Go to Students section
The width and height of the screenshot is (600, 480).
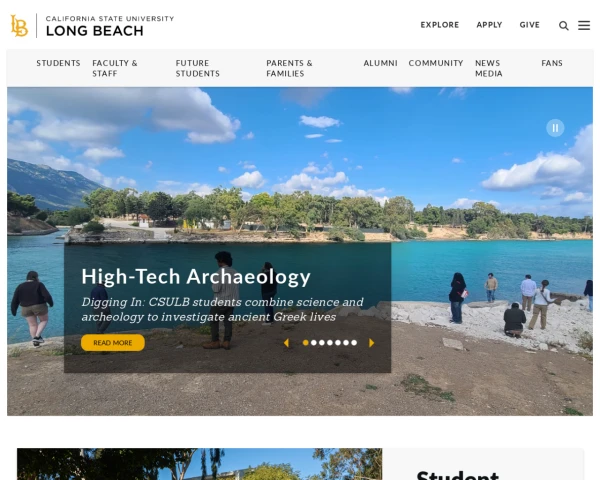58,63
